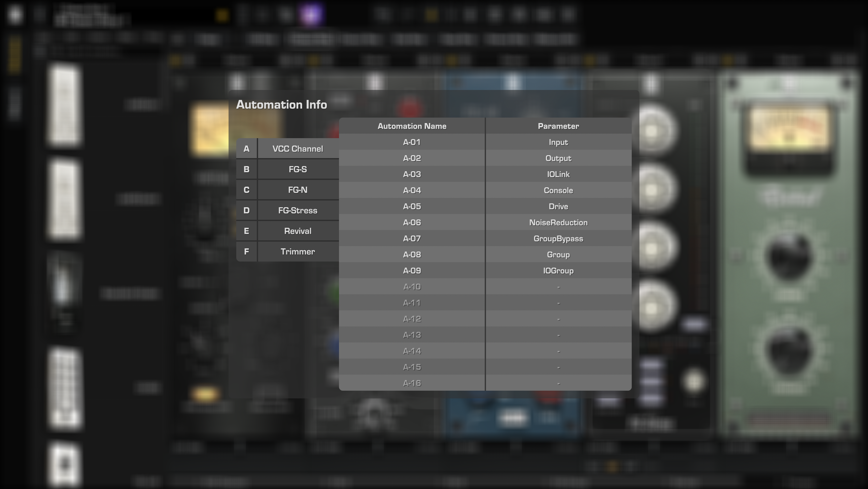Click the A-08 automation name cell
The image size is (868, 489).
point(412,254)
